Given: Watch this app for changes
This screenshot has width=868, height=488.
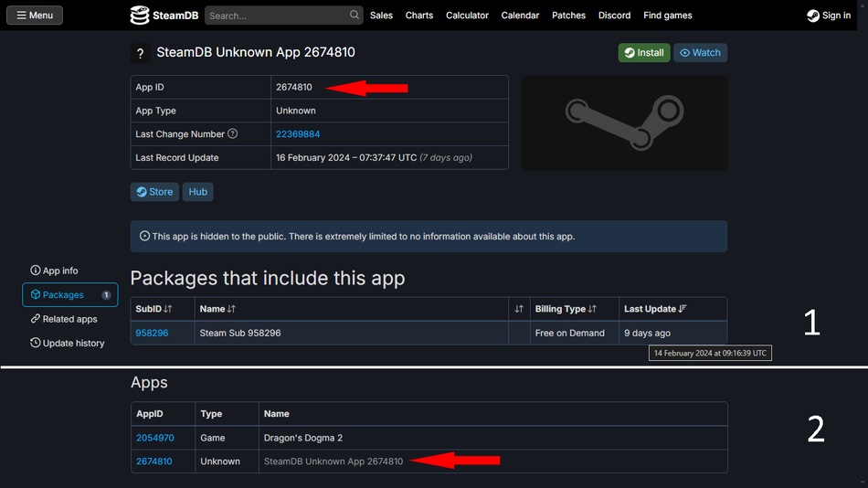Looking at the screenshot, I should pyautogui.click(x=700, y=53).
